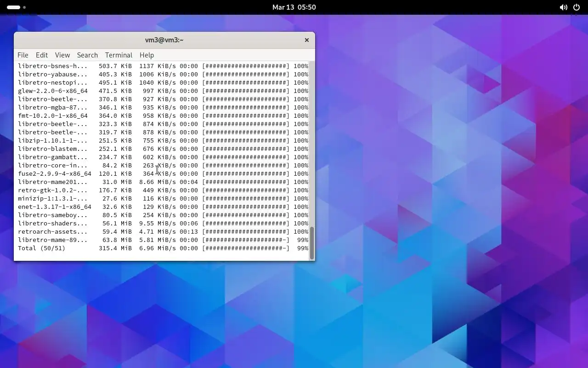The width and height of the screenshot is (588, 368).
Task: Click the libretro-yabause... package line
Action: pyautogui.click(x=163, y=74)
